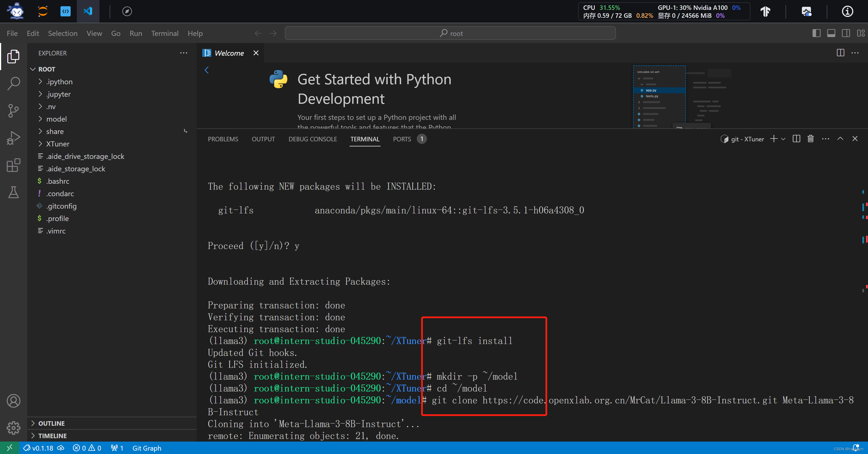Open the terminal launch profile dropdown
This screenshot has height=454, width=868.
tap(784, 139)
